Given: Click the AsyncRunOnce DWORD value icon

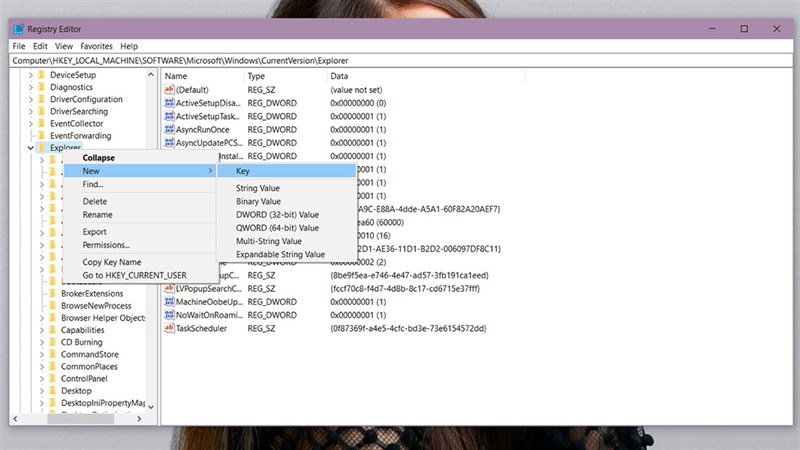Looking at the screenshot, I should point(169,130).
